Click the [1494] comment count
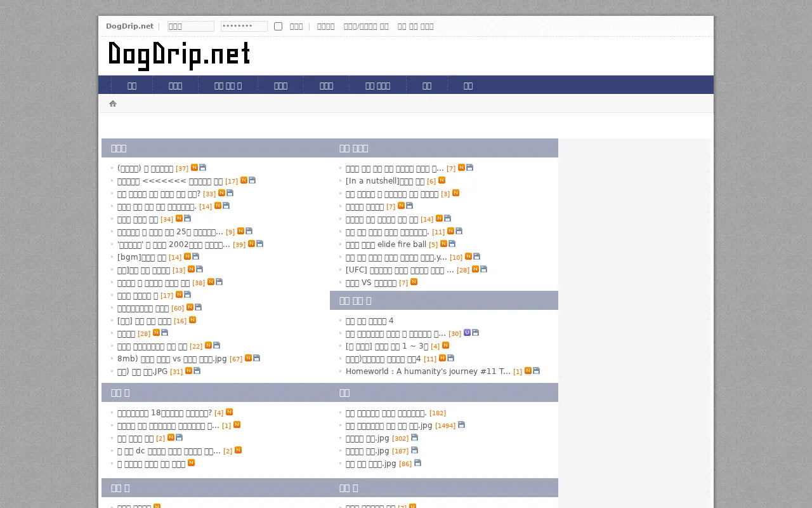This screenshot has height=508, width=812. pyautogui.click(x=445, y=425)
